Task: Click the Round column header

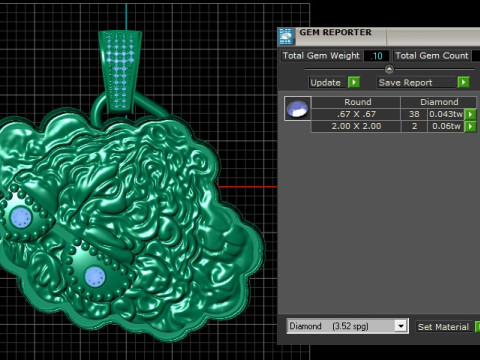Action: click(357, 102)
